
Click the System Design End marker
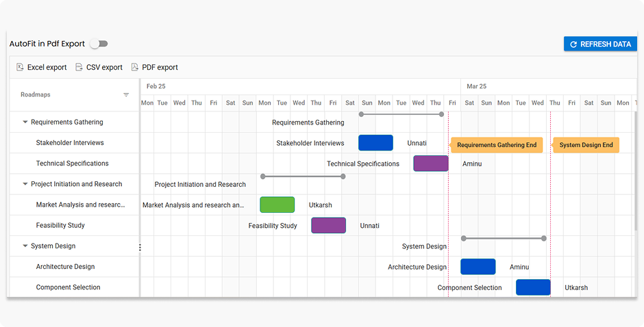(586, 145)
